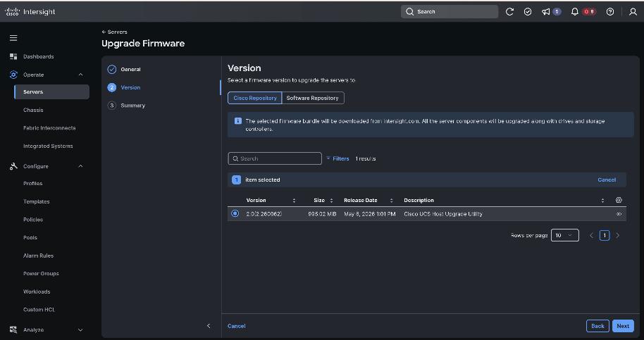This screenshot has height=340, width=644.
Task: Cancel the item selection bar
Action: (x=607, y=180)
